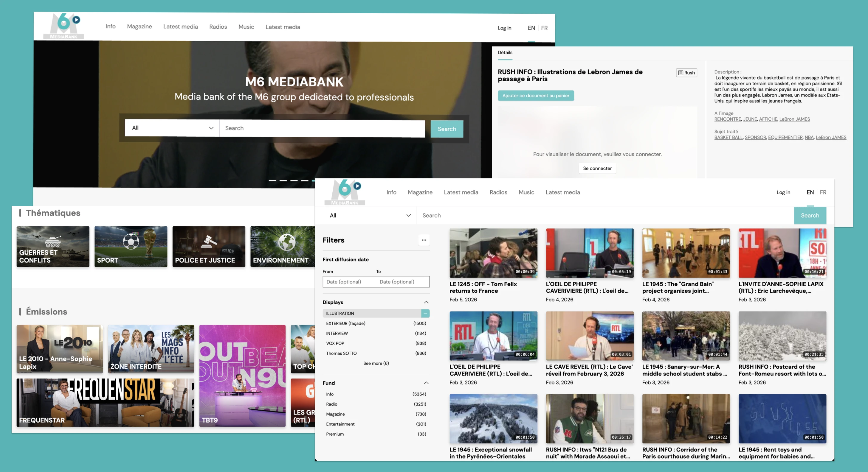The height and width of the screenshot is (472, 868).
Task: Click the To date field
Action: click(x=403, y=282)
